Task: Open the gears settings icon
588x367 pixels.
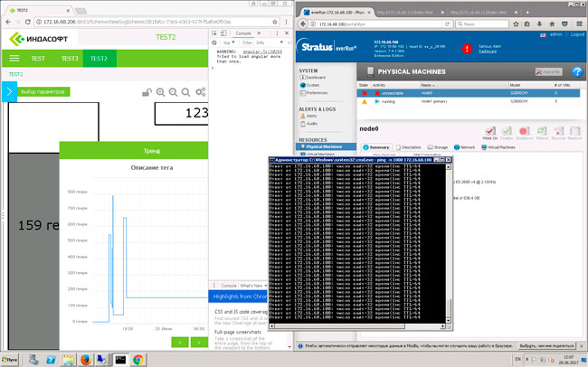Action: (x=201, y=92)
